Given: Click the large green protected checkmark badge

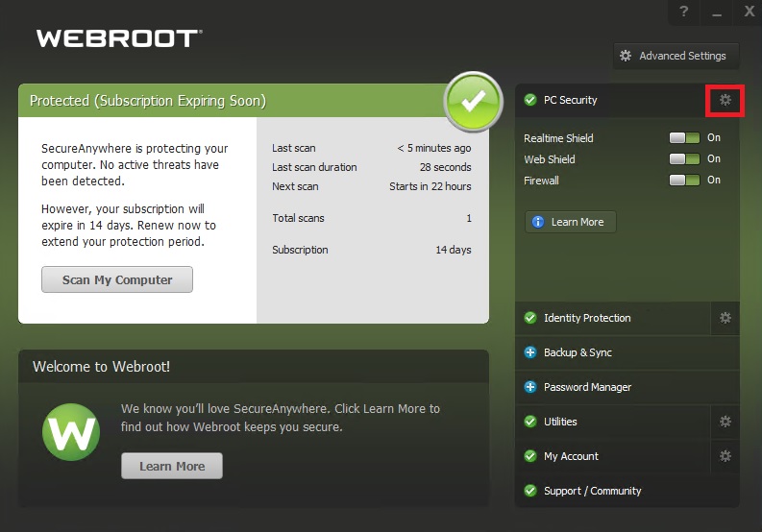Looking at the screenshot, I should [x=474, y=102].
